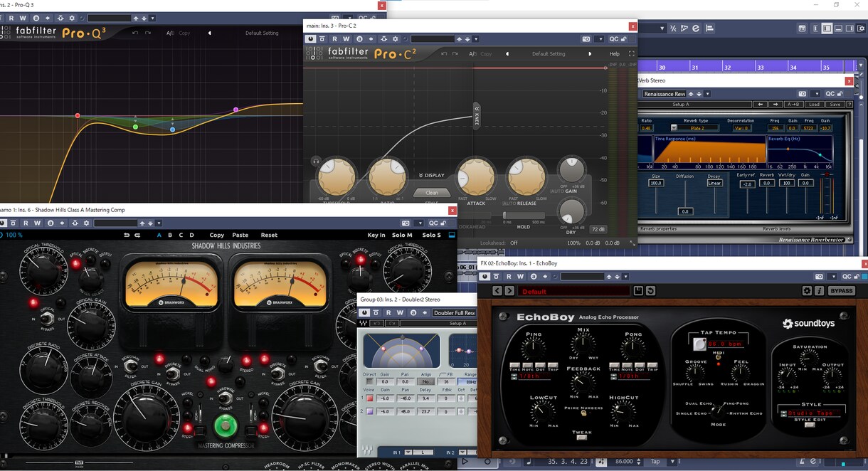The height and width of the screenshot is (471, 868).
Task: Open the EchoBoy info icon
Action: click(x=820, y=291)
